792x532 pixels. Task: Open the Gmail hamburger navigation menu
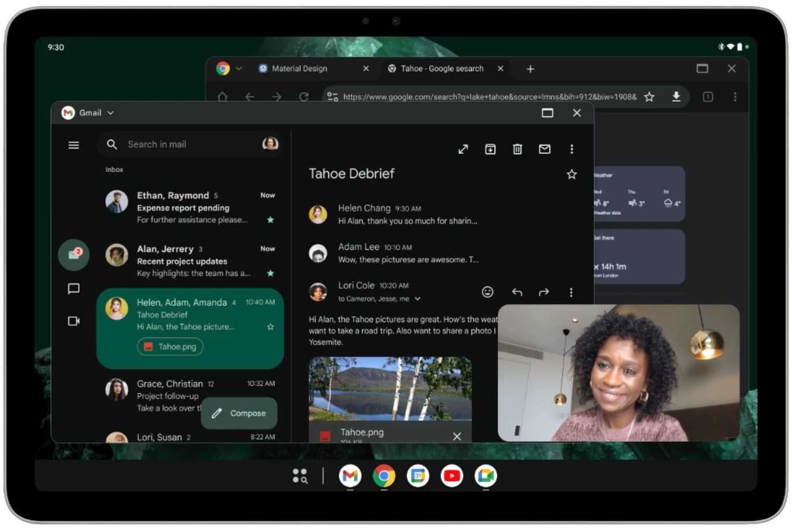point(73,145)
